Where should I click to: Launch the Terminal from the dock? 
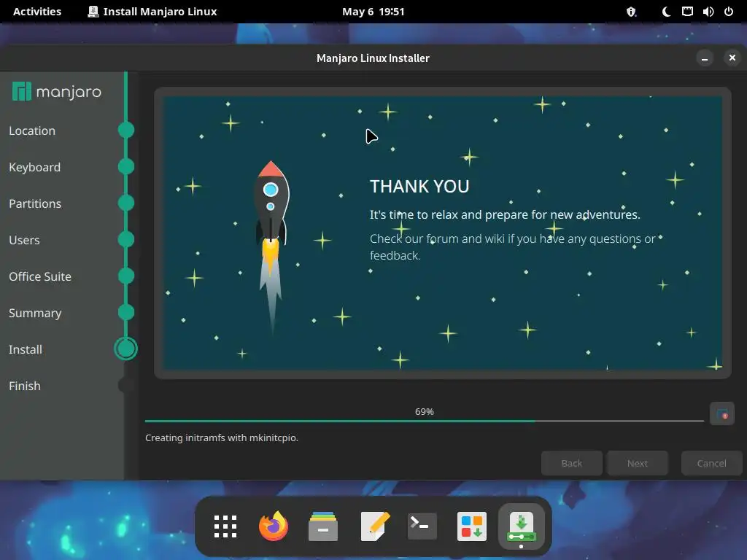(x=422, y=526)
